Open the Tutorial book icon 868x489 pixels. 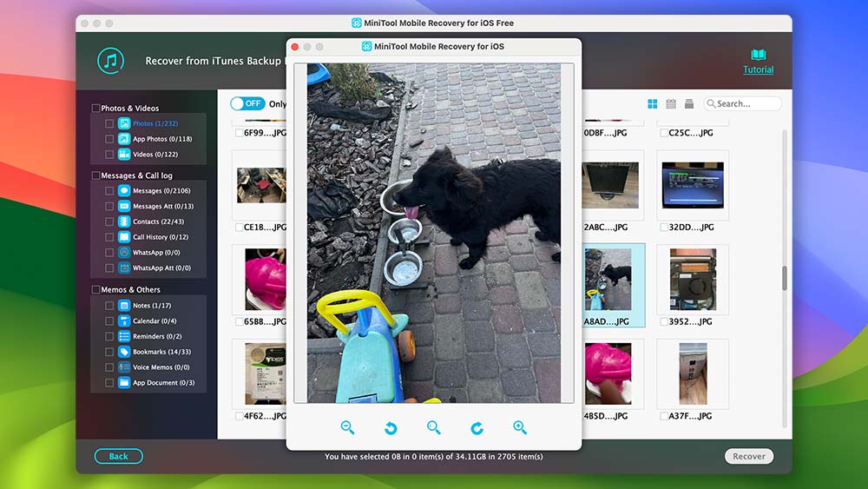click(759, 54)
